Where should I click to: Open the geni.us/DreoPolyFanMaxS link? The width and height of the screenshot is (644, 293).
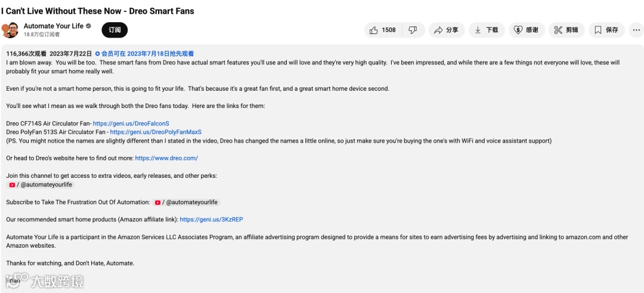tap(156, 132)
